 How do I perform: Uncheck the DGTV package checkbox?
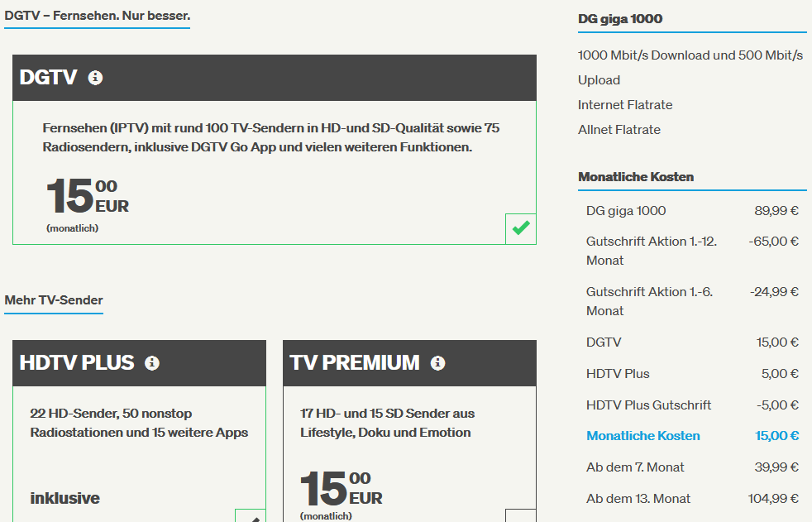[520, 228]
